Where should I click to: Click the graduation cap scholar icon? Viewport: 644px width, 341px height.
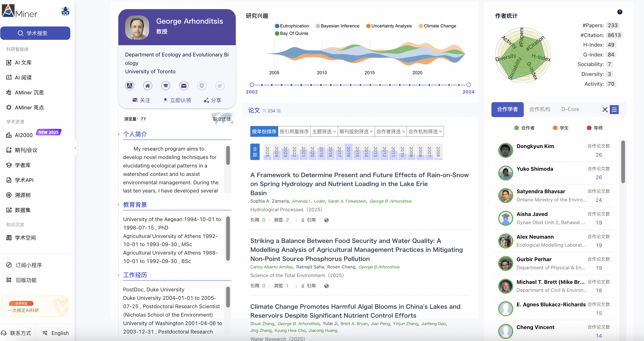click(165, 86)
